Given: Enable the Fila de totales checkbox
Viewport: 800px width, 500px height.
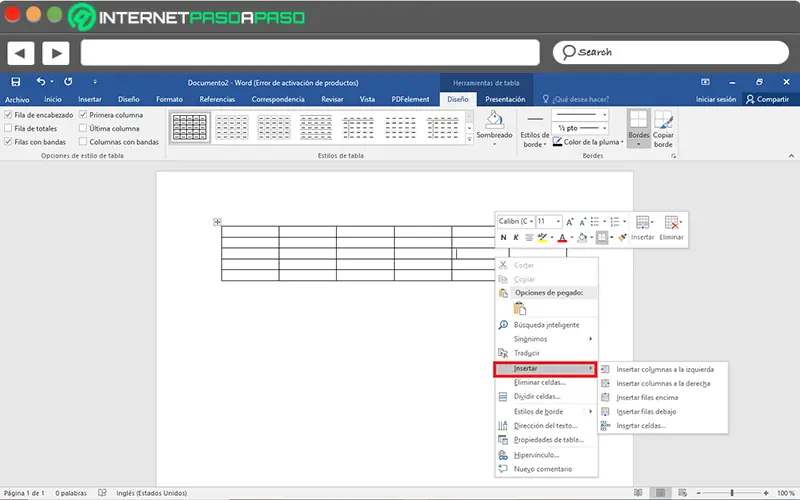Looking at the screenshot, I should click(x=8, y=128).
